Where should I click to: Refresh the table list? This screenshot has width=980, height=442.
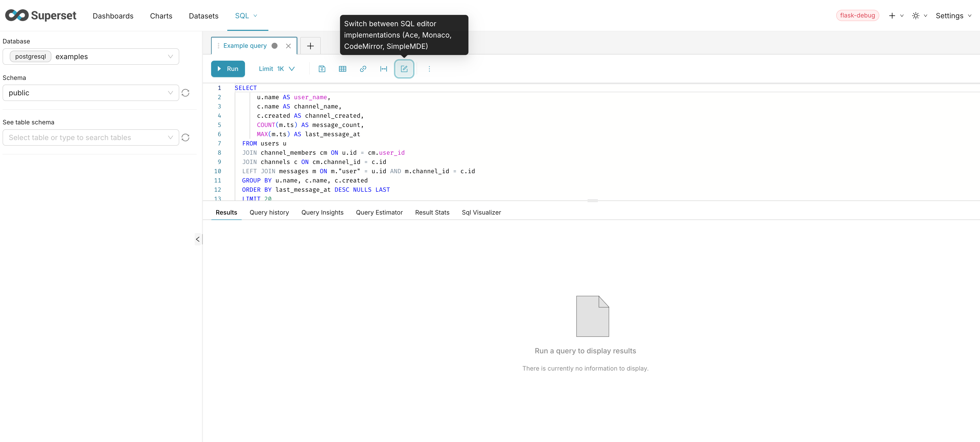[185, 137]
